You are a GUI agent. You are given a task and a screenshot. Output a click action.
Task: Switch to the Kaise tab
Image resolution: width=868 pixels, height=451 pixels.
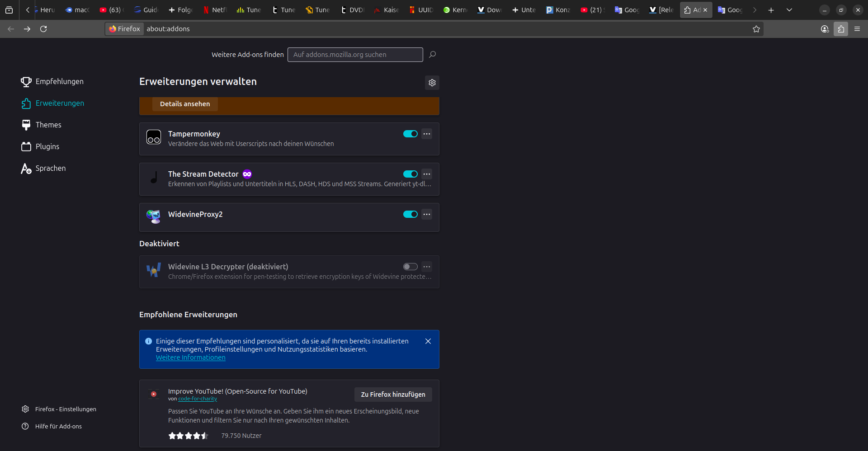387,10
